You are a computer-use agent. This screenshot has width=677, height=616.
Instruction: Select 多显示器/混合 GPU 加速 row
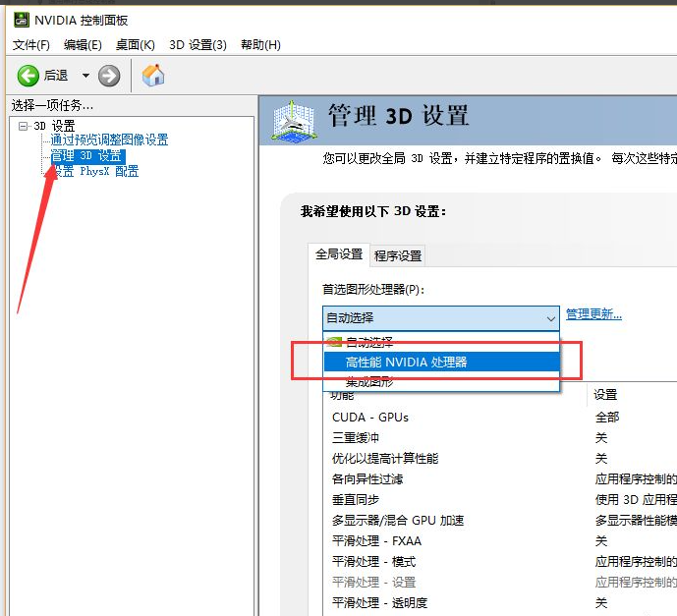coord(500,521)
